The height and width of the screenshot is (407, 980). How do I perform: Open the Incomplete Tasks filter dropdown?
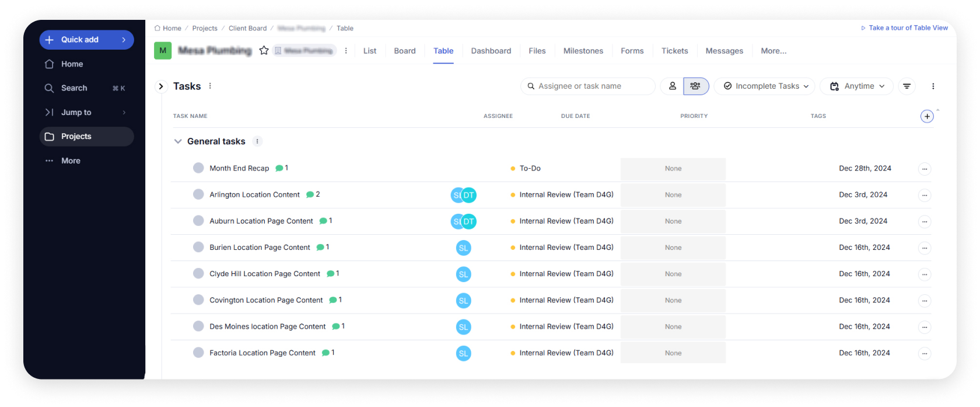765,86
